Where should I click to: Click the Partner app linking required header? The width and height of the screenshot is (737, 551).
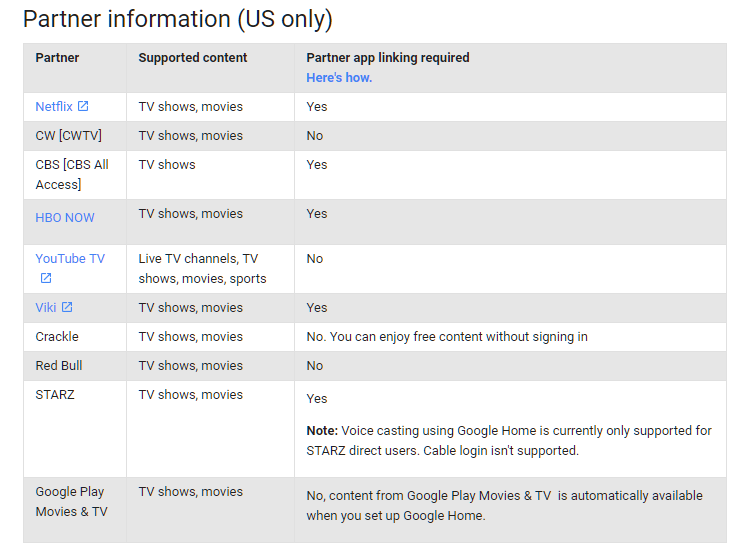(388, 58)
